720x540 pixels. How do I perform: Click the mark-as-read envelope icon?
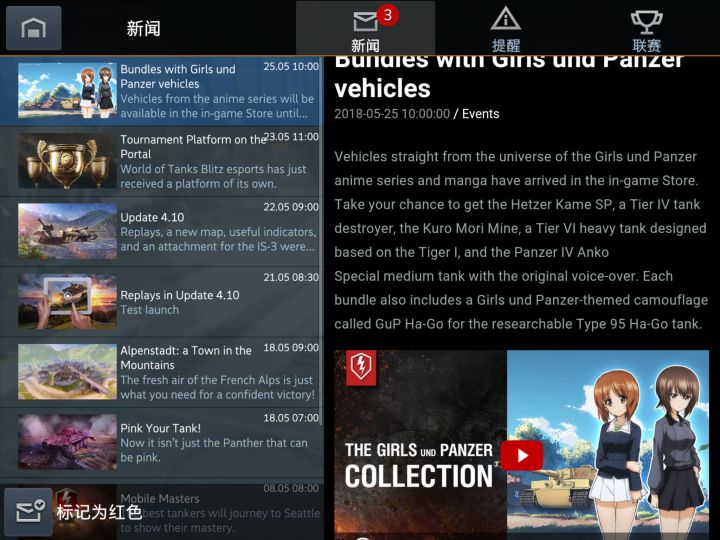pos(28,512)
